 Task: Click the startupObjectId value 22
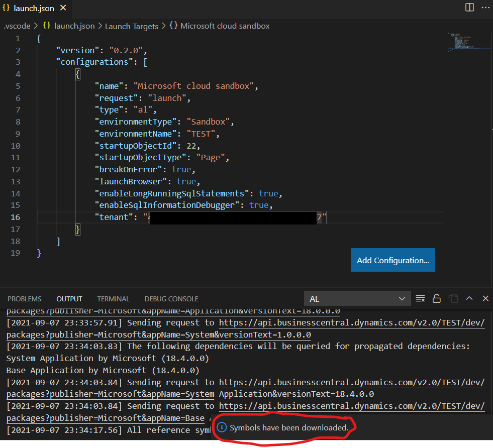click(x=191, y=146)
